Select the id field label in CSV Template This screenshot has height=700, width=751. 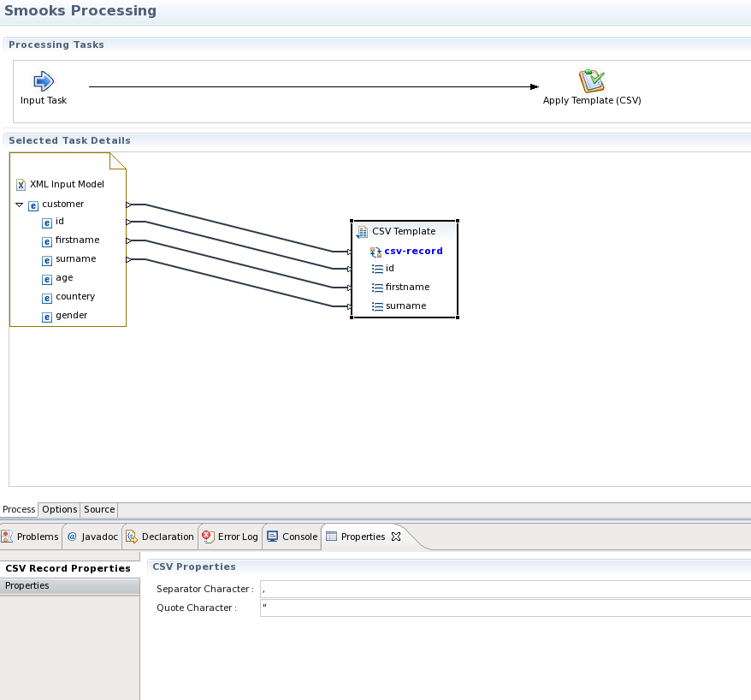390,269
